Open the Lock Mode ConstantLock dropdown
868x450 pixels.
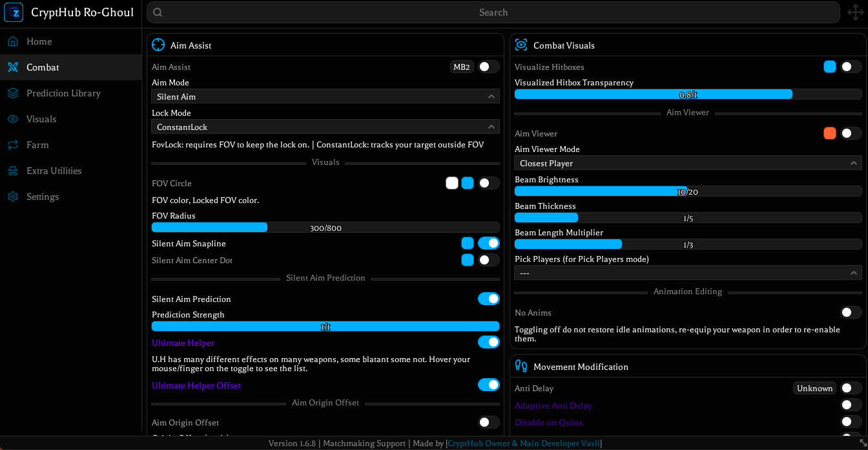coord(325,127)
